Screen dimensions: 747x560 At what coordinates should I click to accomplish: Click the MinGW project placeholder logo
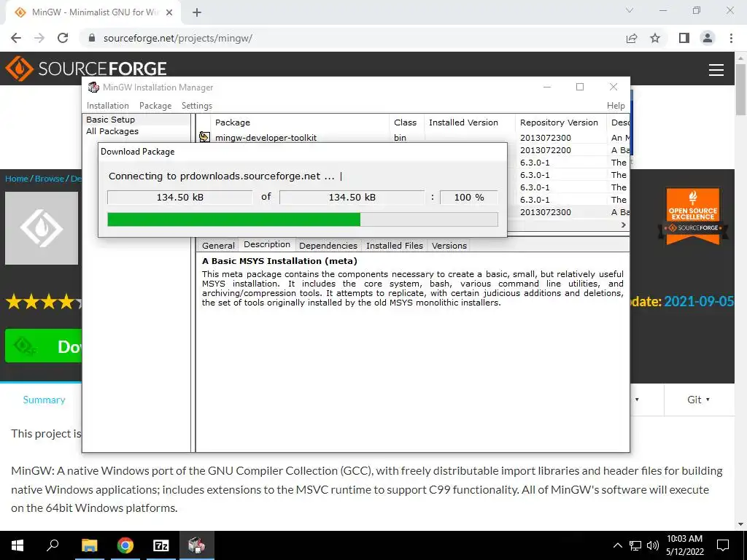42,228
